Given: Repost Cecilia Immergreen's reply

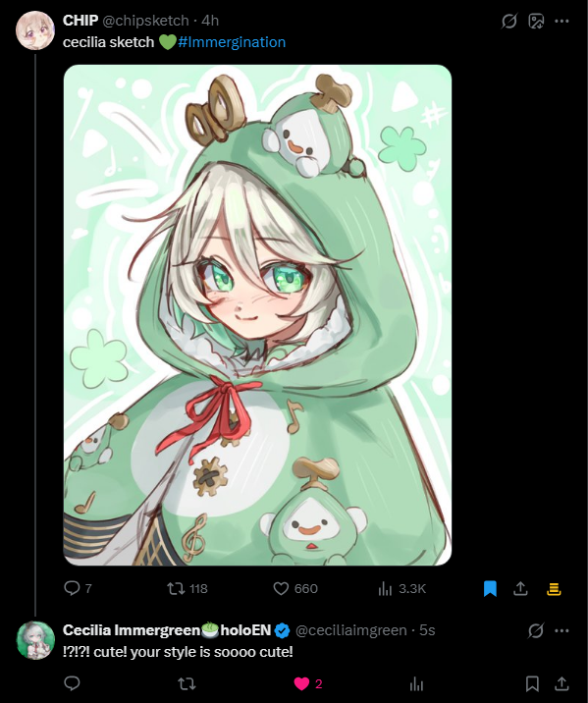Looking at the screenshot, I should 187,683.
